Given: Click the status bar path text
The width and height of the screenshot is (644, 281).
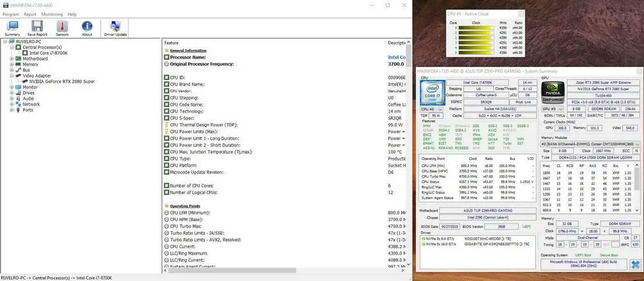Looking at the screenshot, I should 56,278.
